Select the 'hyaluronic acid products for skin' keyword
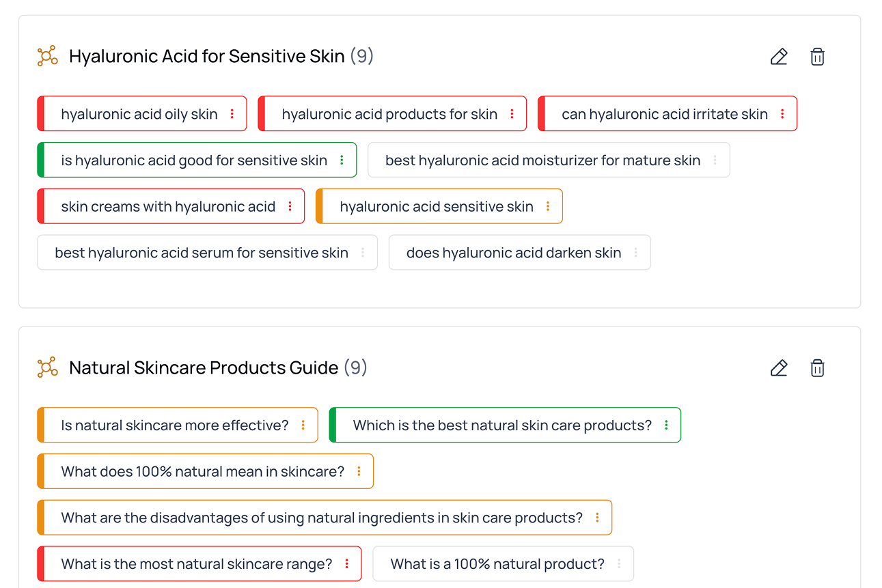The height and width of the screenshot is (588, 882). (x=389, y=114)
